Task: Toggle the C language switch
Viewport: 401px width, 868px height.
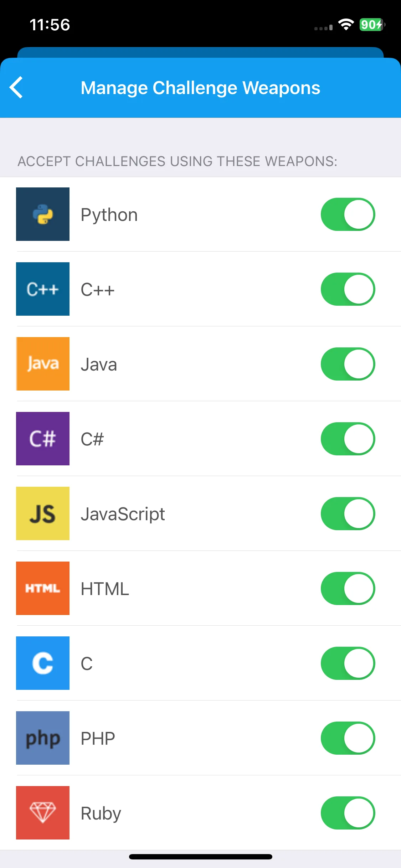Action: (x=348, y=663)
